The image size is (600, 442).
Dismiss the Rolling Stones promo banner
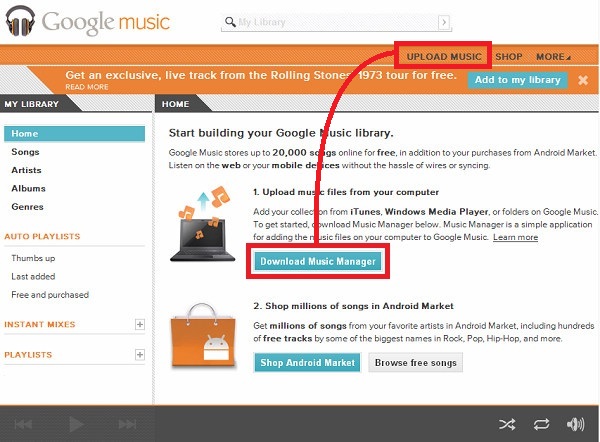[x=583, y=80]
